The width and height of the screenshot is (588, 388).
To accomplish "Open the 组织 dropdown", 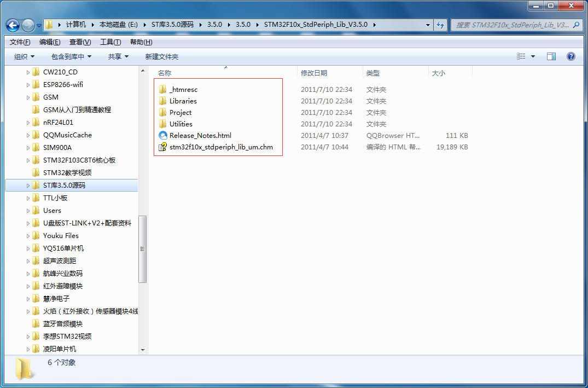I will (25, 57).
